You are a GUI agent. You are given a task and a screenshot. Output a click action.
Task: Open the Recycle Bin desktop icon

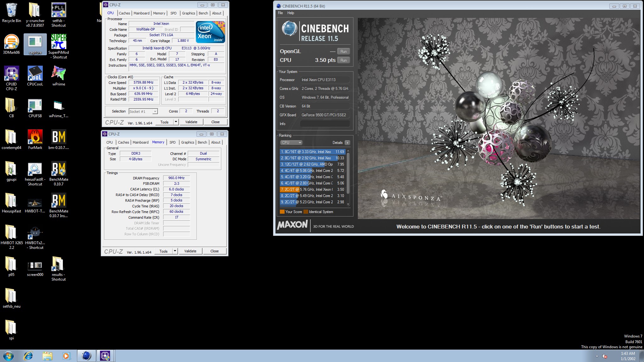pyautogui.click(x=11, y=13)
